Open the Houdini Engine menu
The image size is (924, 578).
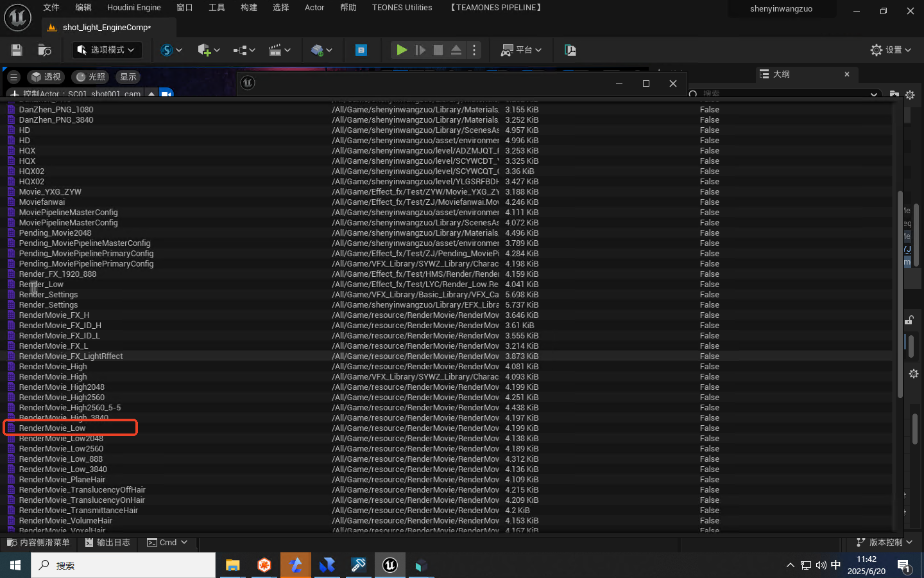(133, 8)
